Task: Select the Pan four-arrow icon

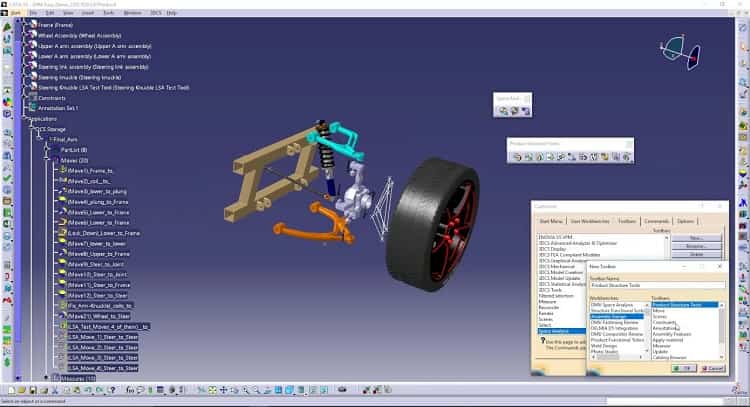Action: point(223,390)
